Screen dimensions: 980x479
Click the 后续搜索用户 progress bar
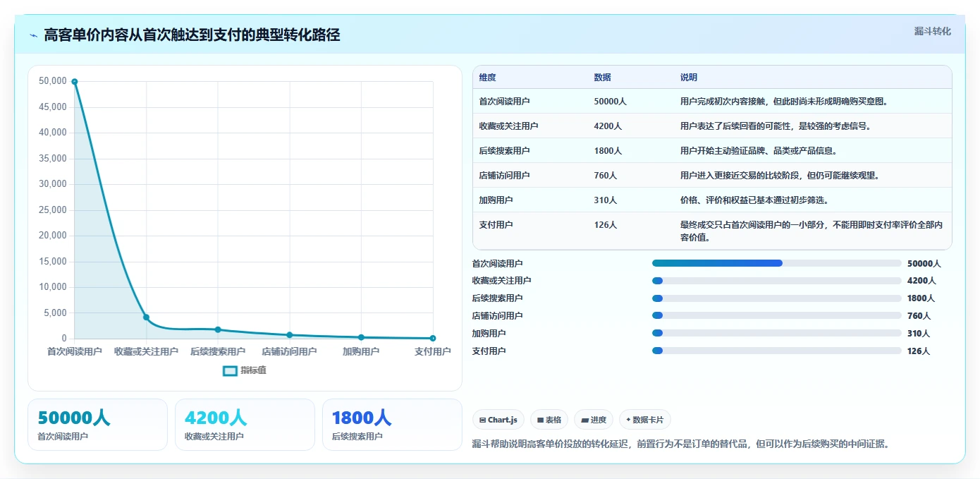pos(777,298)
